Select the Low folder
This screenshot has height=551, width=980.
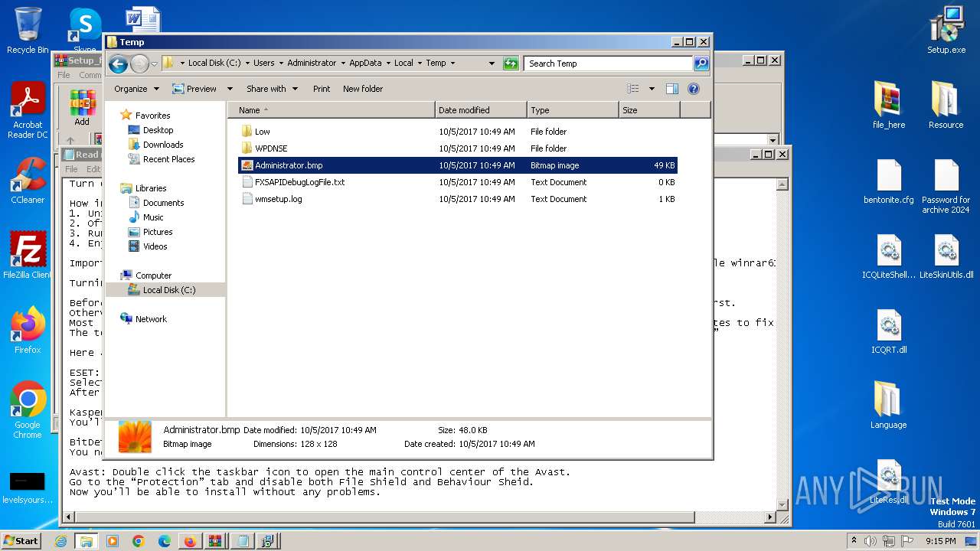458,132
